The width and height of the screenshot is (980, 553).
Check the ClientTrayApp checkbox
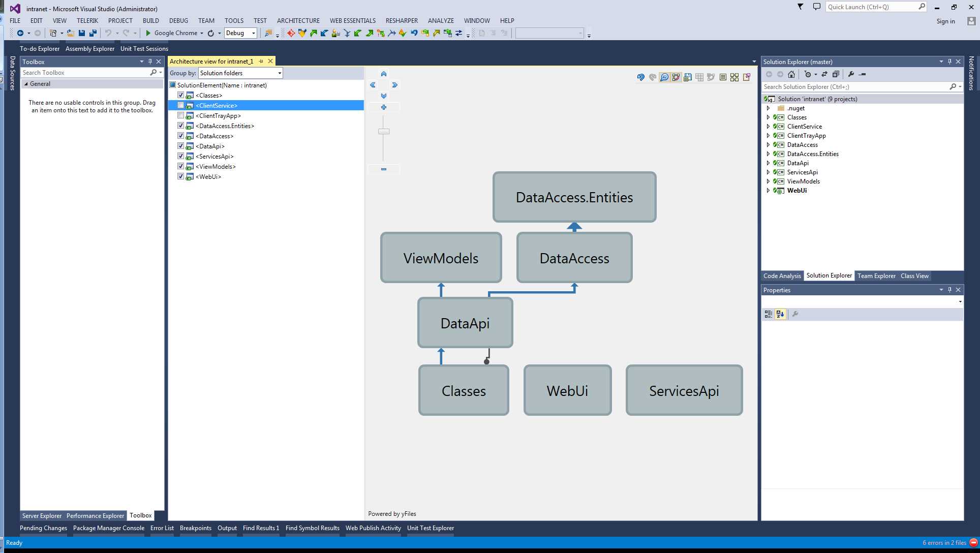[181, 115]
